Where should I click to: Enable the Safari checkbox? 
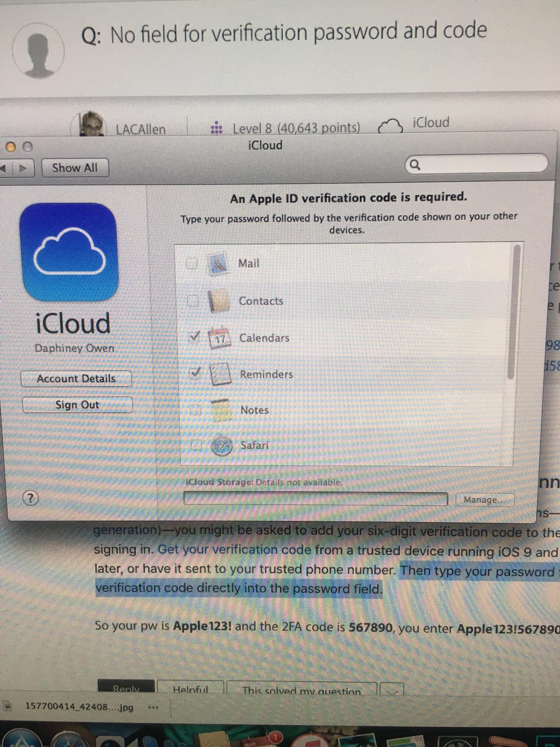pyautogui.click(x=197, y=445)
